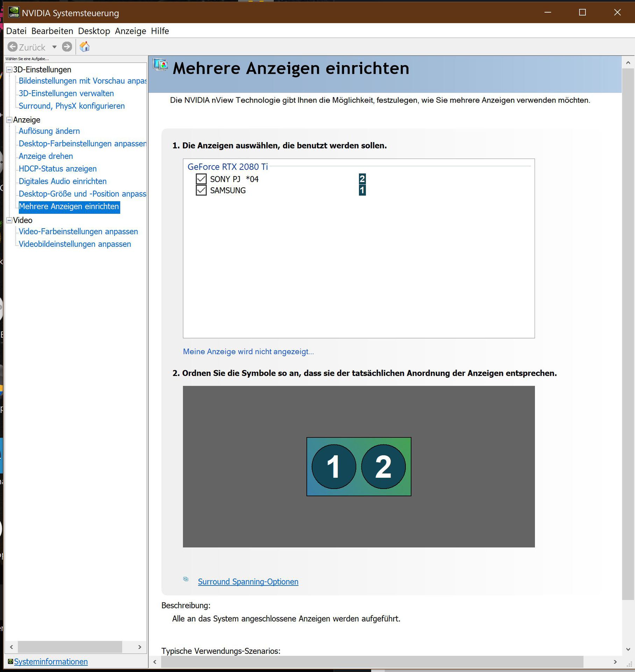Click main panel horizontal scroll left arrow
This screenshot has height=672, width=635.
(155, 661)
